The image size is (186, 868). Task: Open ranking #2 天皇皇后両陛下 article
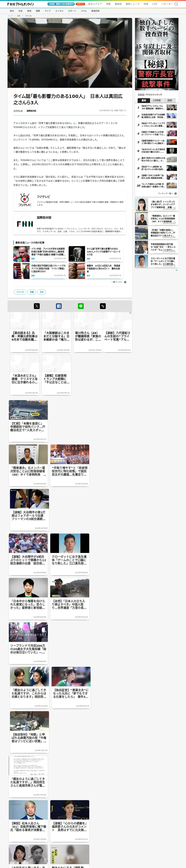point(157,116)
